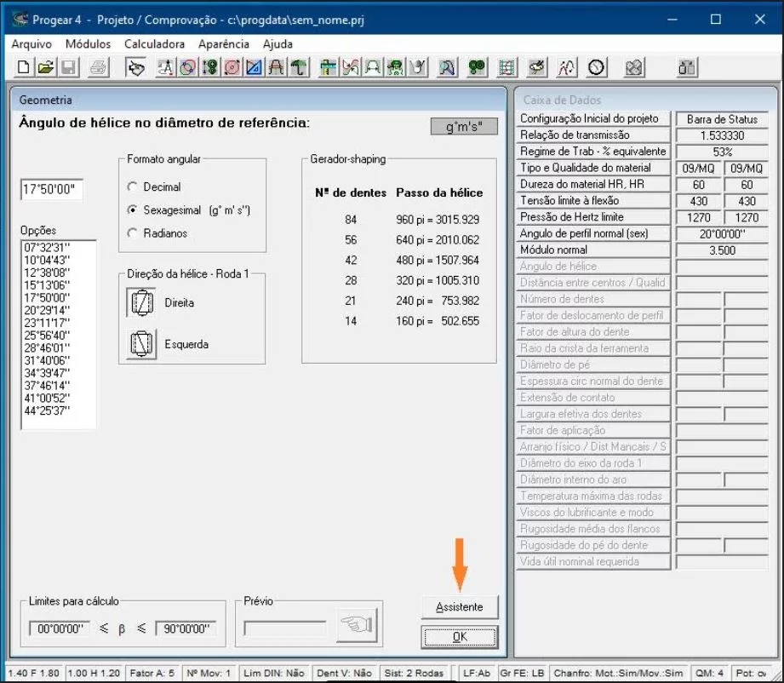784x683 pixels.
Task: Click the New project blank page icon
Action: tap(23, 67)
